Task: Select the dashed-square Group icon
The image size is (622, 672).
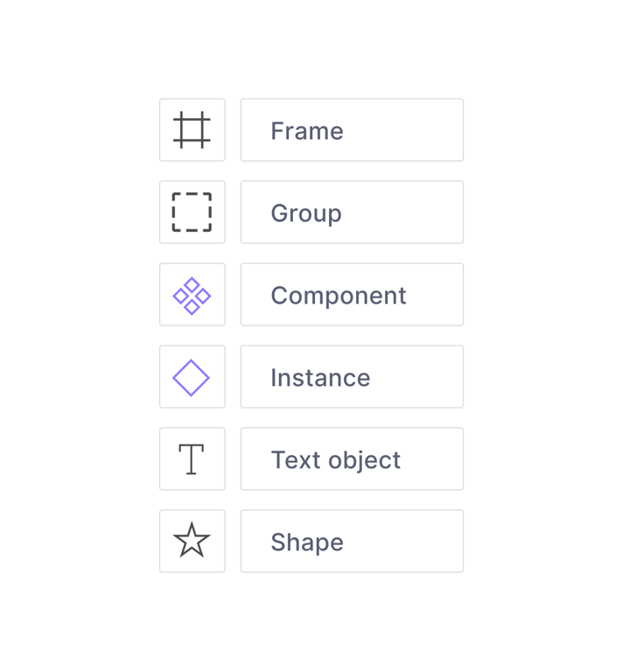Action: click(192, 212)
